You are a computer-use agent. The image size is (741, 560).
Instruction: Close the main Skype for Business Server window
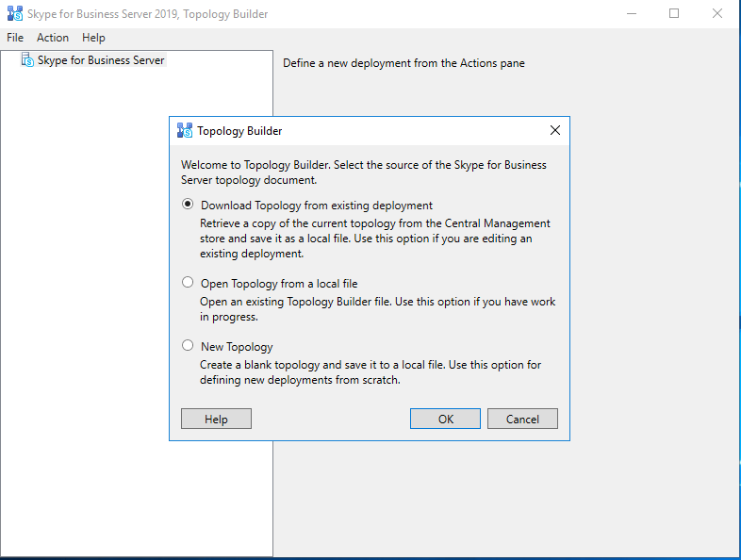(x=717, y=14)
